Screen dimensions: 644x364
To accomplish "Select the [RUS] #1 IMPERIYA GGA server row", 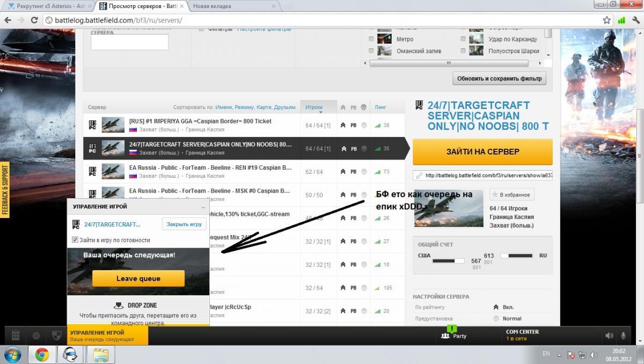I will coord(245,125).
